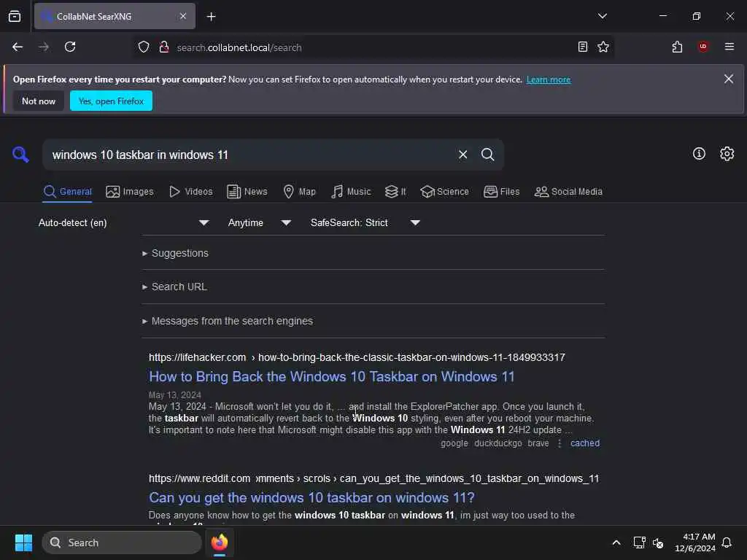Open clock showing 4:17 AM

pos(695,542)
